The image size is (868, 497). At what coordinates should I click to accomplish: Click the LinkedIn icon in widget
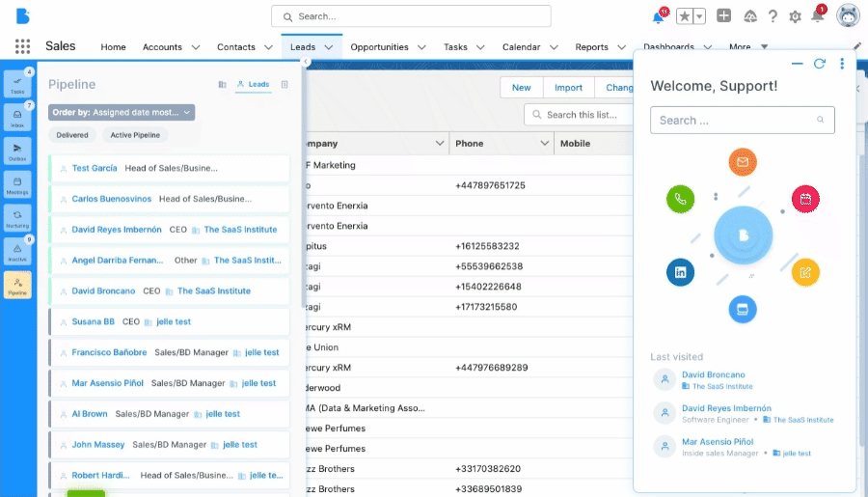[680, 272]
